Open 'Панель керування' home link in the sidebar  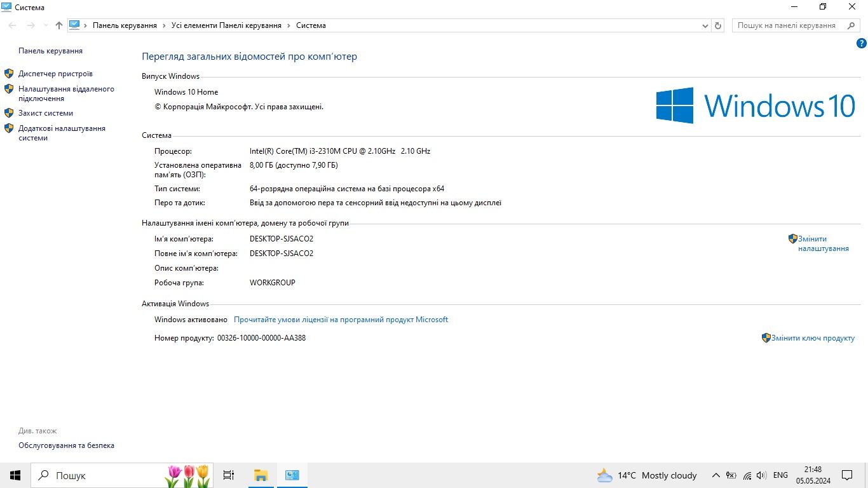pyautogui.click(x=50, y=51)
